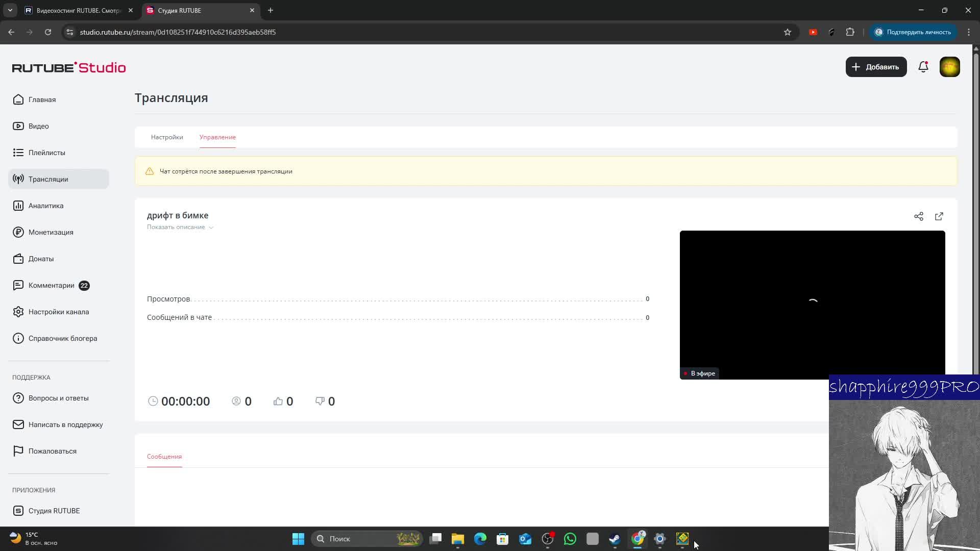The width and height of the screenshot is (980, 551).
Task: Open a new browser tab
Action: coord(271,10)
